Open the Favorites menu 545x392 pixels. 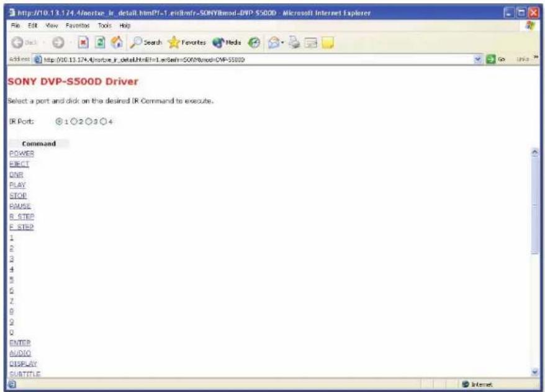point(78,25)
